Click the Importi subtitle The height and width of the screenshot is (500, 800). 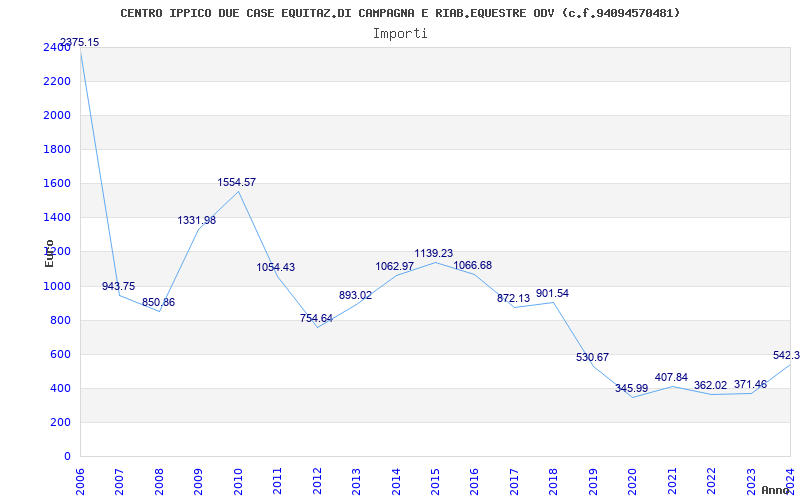pos(400,34)
